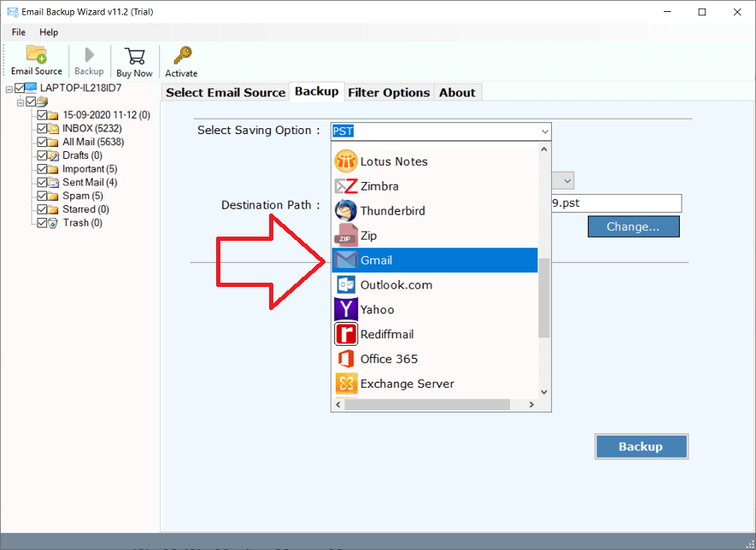Click the Sent Mail folder icon
756x550 pixels.
tap(53, 183)
